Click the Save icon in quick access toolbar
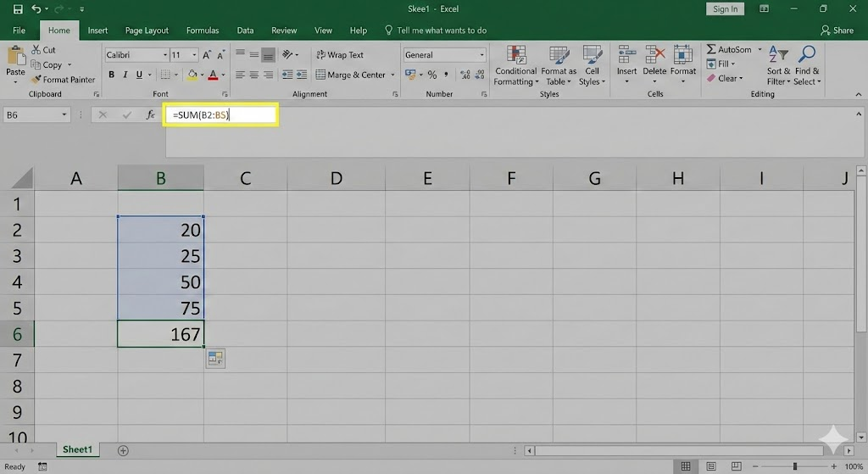 pyautogui.click(x=18, y=9)
